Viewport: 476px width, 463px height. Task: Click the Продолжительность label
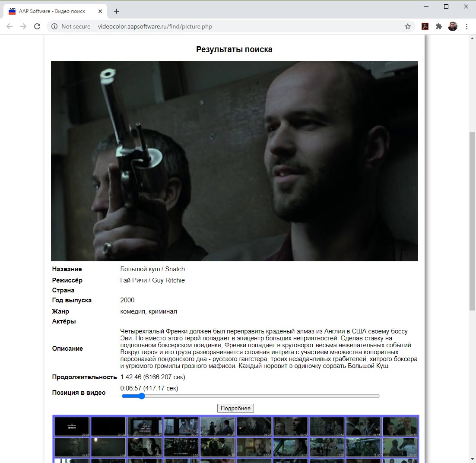coord(84,377)
